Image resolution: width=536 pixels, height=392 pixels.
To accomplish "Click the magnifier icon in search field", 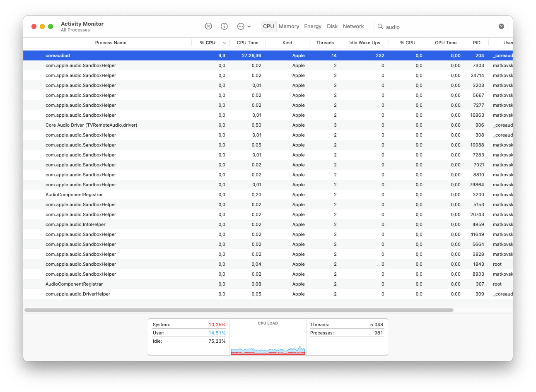I will (x=380, y=26).
